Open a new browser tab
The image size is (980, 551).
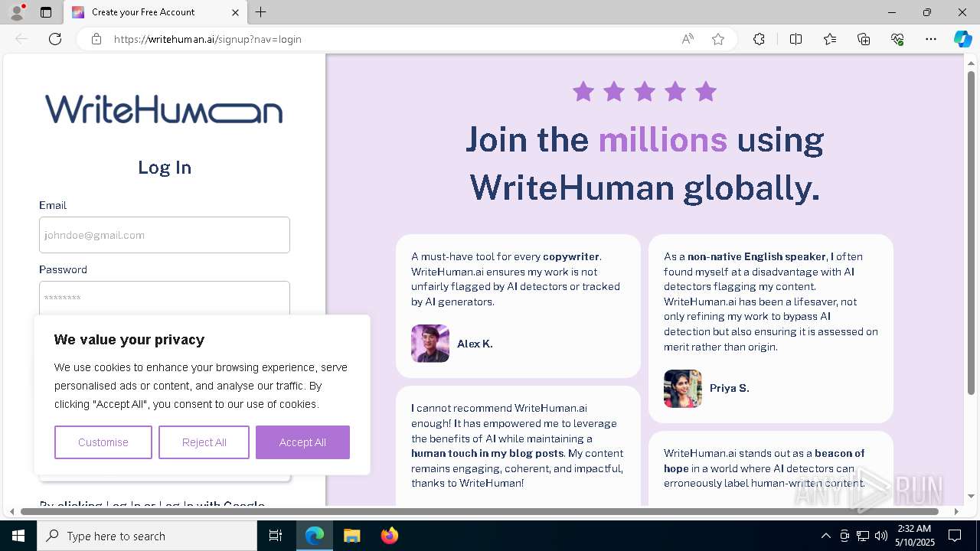pyautogui.click(x=261, y=12)
